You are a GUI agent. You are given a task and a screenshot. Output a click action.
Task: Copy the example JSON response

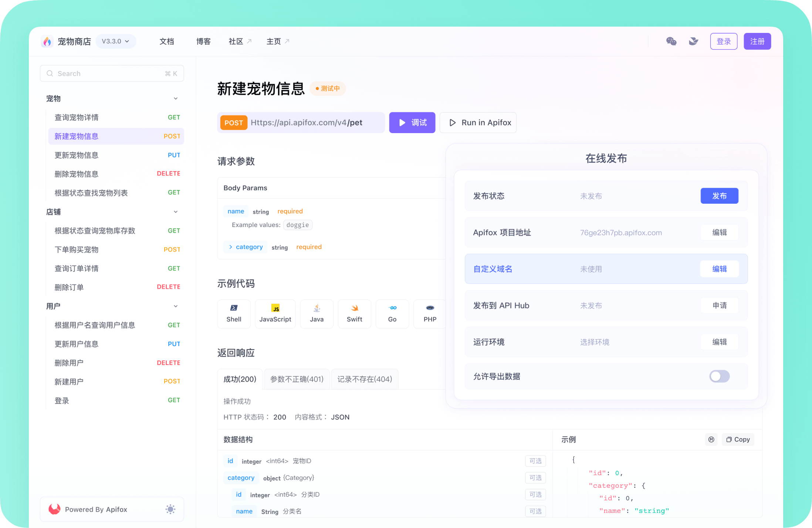pyautogui.click(x=738, y=439)
